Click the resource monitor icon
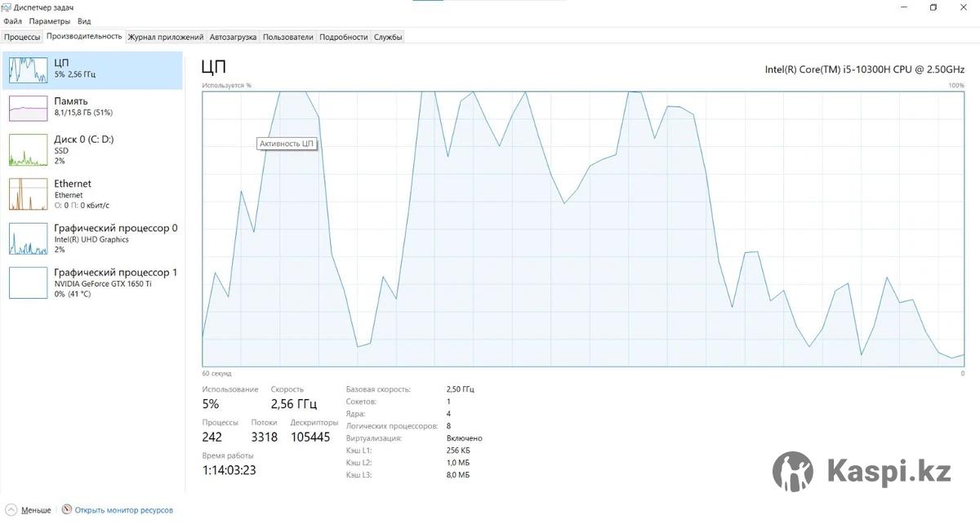This screenshot has height=524, width=980. 67,510
